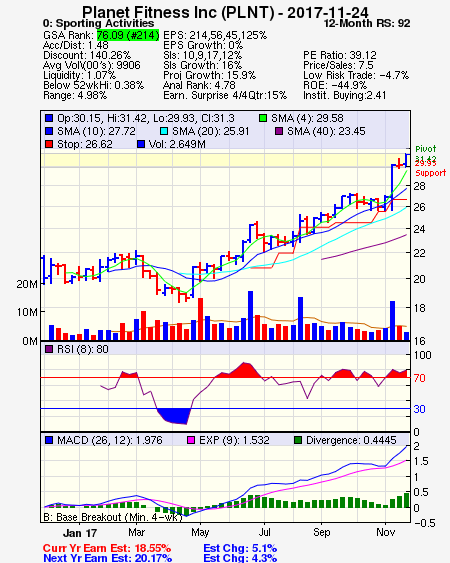Click the 'Acc/Dist: 1.48' value
450x563 pixels.
click(x=76, y=45)
